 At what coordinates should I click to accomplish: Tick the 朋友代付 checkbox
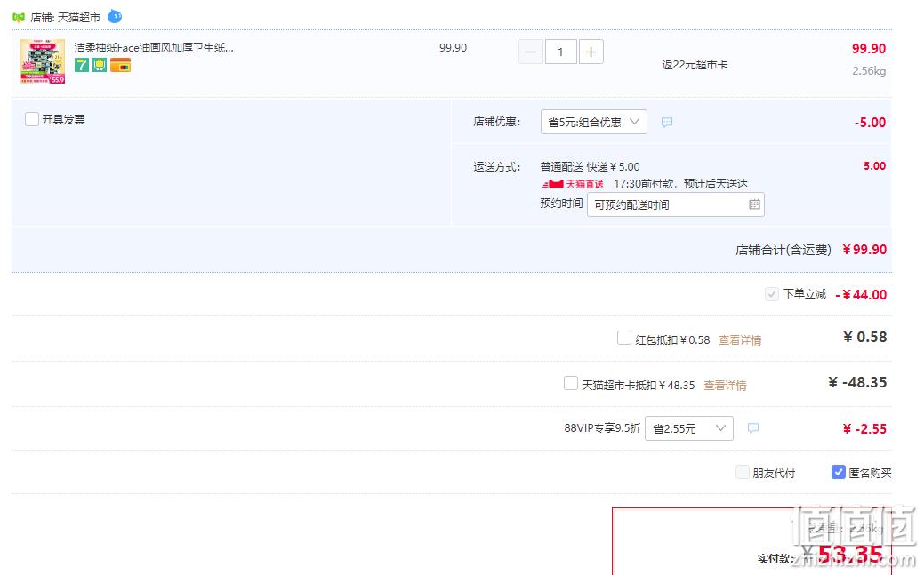(743, 472)
